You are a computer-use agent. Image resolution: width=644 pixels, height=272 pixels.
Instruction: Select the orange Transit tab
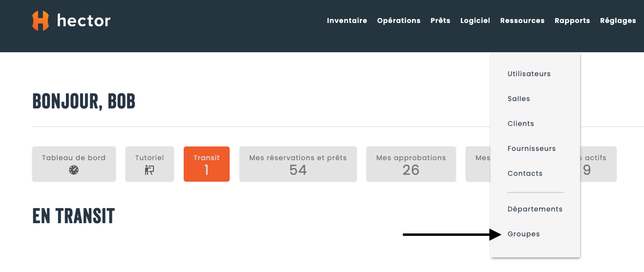click(207, 164)
